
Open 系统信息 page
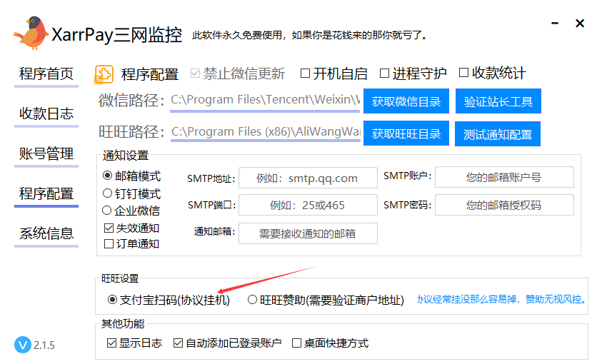[46, 233]
